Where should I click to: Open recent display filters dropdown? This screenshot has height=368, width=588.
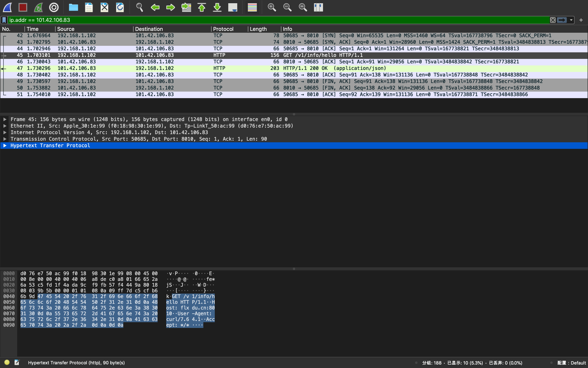pyautogui.click(x=571, y=20)
